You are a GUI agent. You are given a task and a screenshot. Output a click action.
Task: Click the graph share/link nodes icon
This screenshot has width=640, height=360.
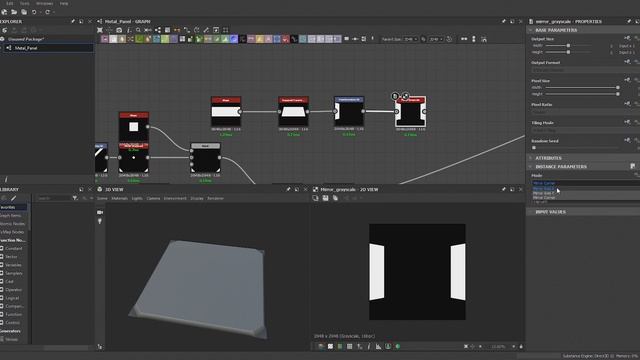[158, 30]
